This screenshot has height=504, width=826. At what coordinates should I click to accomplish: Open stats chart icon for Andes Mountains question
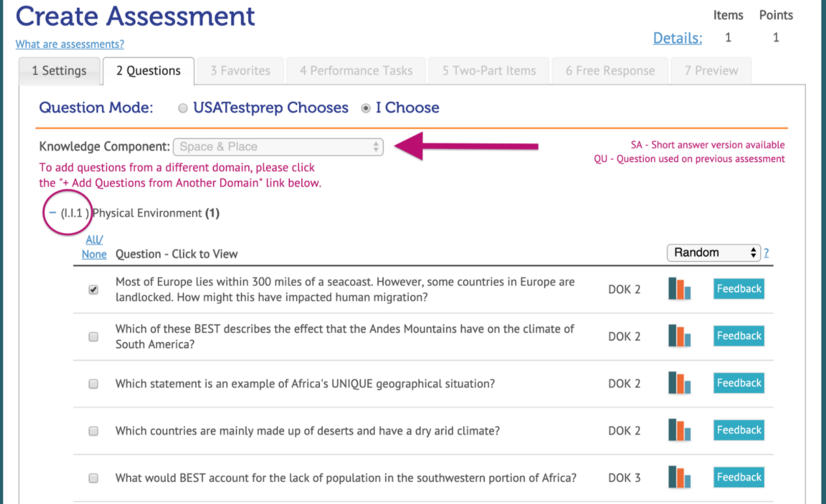pos(680,336)
